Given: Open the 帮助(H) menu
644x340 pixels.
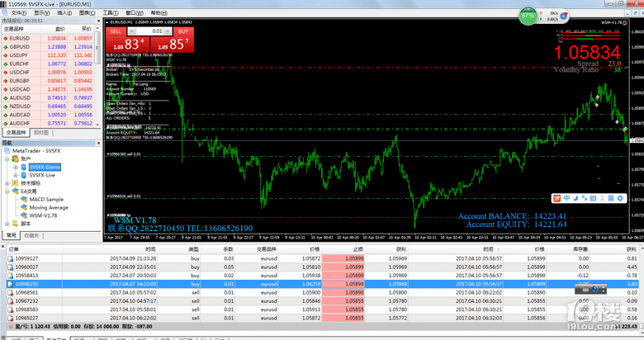Looking at the screenshot, I should click(159, 12).
